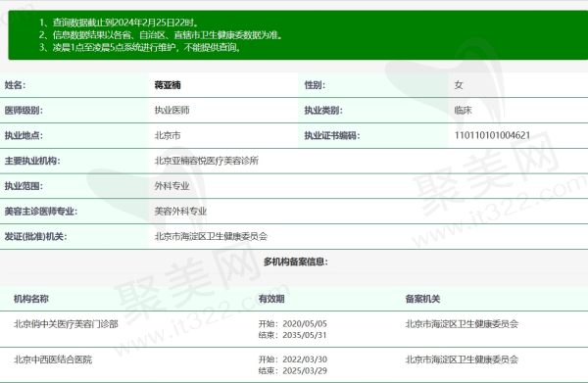Select the value '临床'
Viewport: 588px width, 383px height.
(464, 110)
